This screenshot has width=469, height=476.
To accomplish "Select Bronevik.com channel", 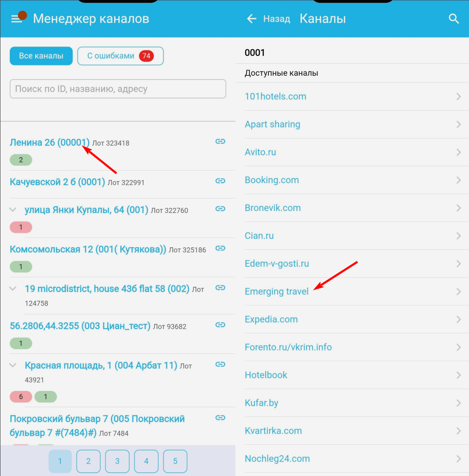I will point(273,208).
